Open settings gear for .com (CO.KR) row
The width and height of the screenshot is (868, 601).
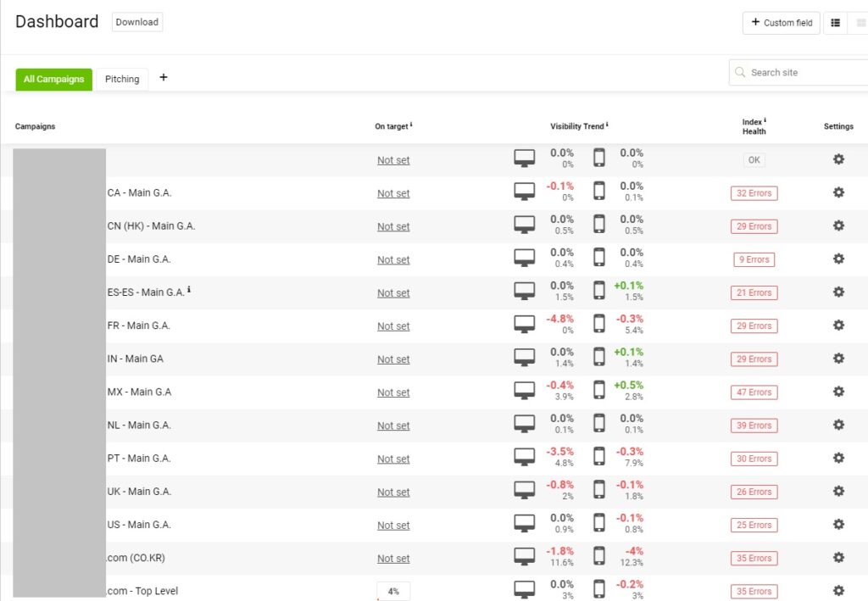tap(838, 558)
